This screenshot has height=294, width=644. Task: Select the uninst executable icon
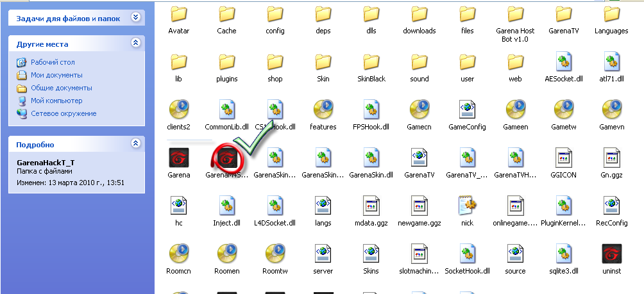point(611,254)
